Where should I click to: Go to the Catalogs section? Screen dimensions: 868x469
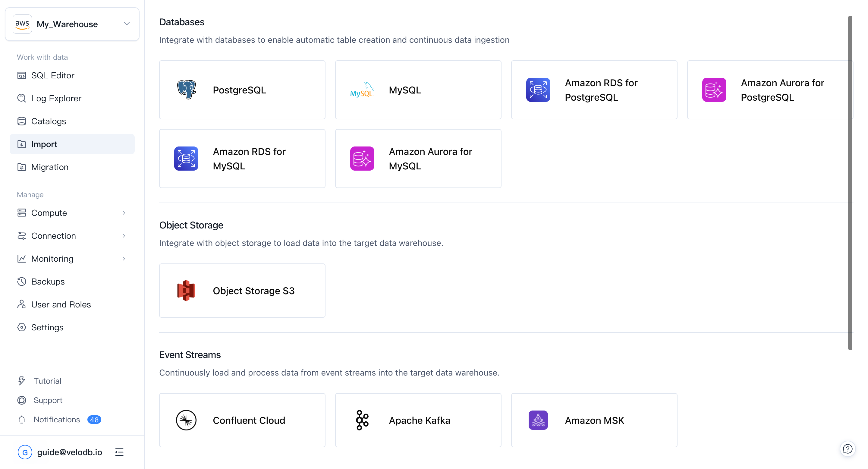coord(49,121)
